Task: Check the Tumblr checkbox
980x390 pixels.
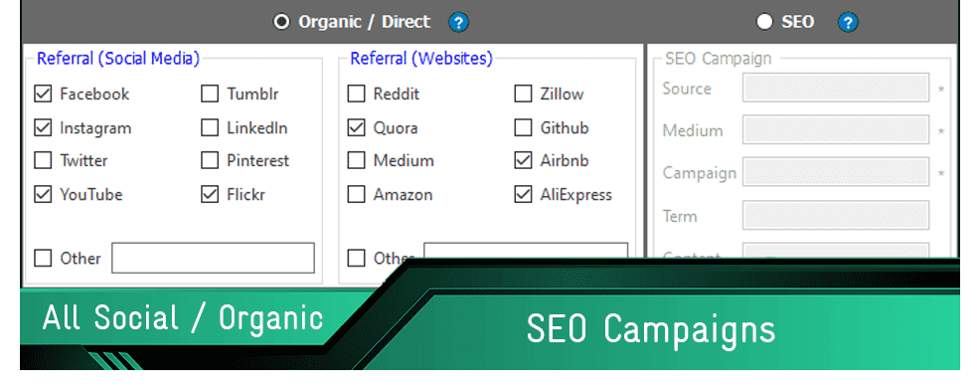Action: click(210, 94)
